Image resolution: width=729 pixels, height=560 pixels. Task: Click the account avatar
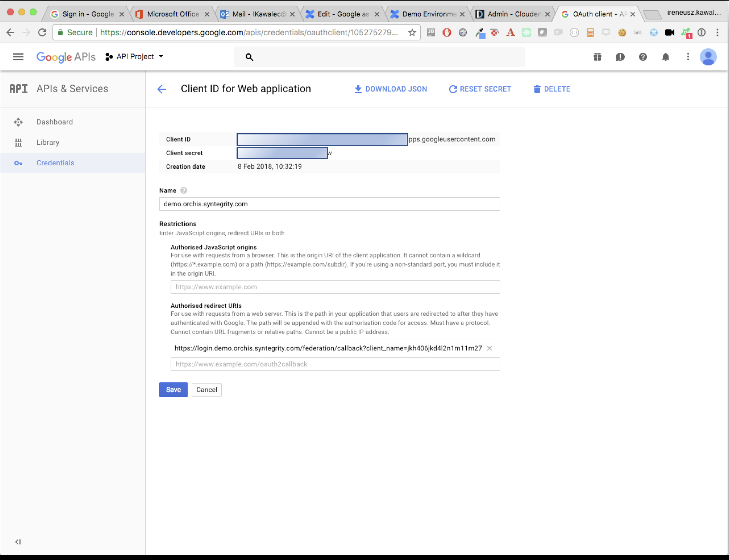coord(708,57)
